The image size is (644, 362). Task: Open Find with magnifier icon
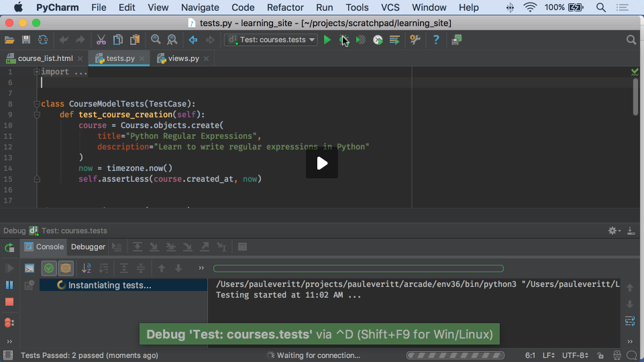[x=156, y=40]
